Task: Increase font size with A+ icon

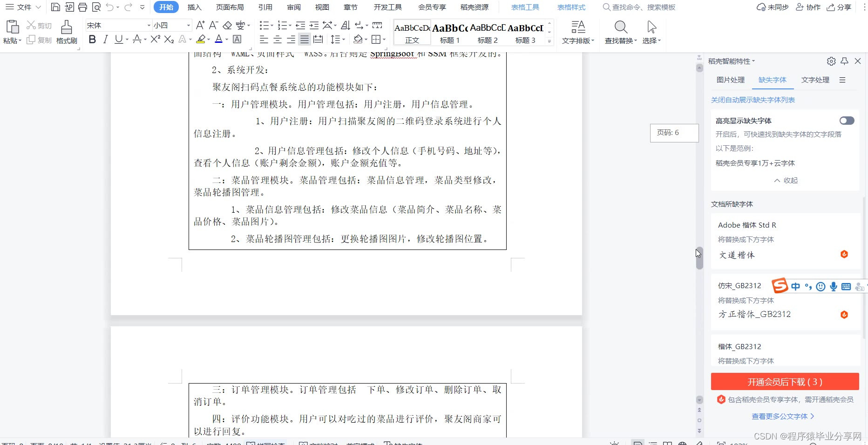Action: click(200, 25)
